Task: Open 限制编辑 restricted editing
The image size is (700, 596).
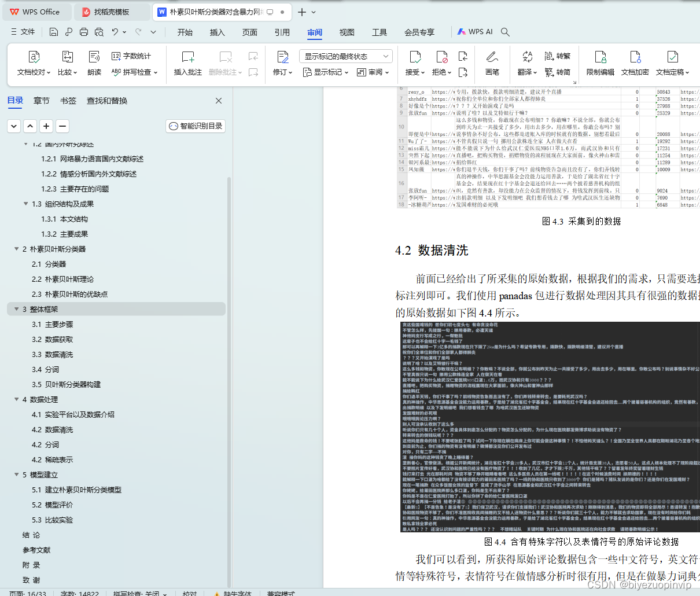Action: (x=600, y=64)
